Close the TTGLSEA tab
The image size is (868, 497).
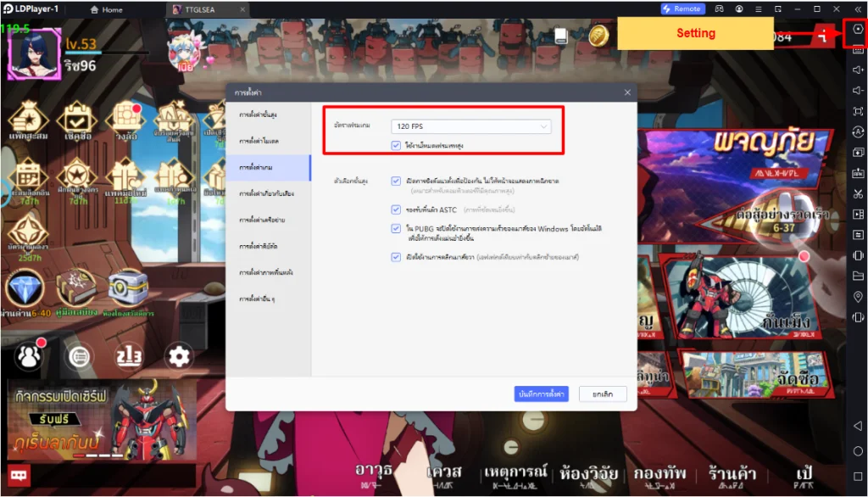(x=242, y=9)
